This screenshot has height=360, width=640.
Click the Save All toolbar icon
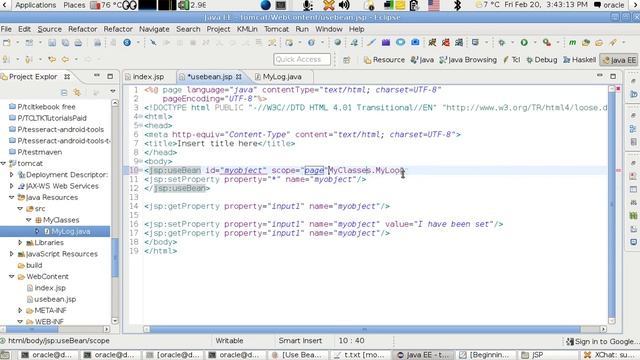click(x=65, y=42)
